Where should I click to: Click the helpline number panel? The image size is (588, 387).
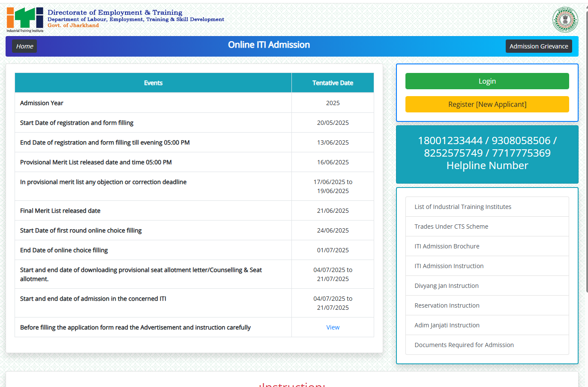[x=487, y=154]
